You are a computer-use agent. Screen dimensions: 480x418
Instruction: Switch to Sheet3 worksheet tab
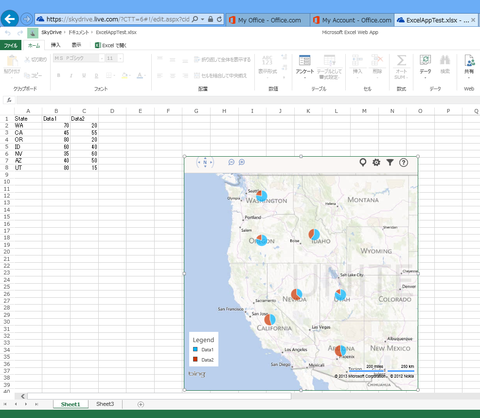click(105, 404)
